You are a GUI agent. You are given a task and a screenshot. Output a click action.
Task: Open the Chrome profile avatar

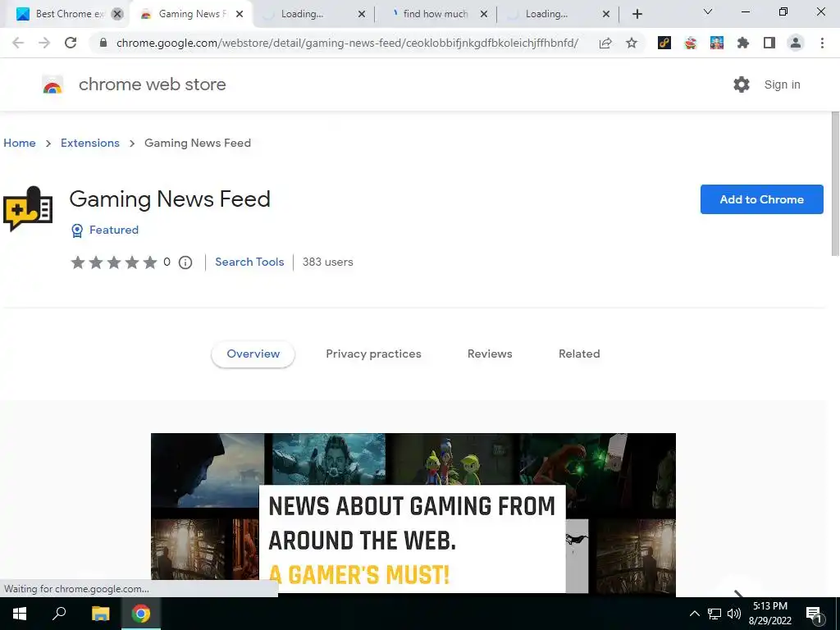coord(796,43)
